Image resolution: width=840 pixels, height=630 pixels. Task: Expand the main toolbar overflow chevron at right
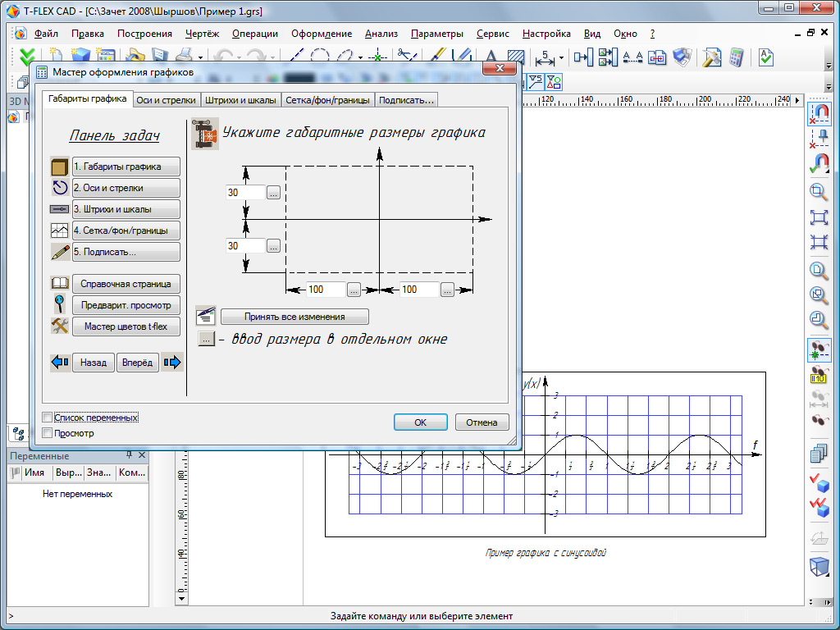[x=829, y=66]
